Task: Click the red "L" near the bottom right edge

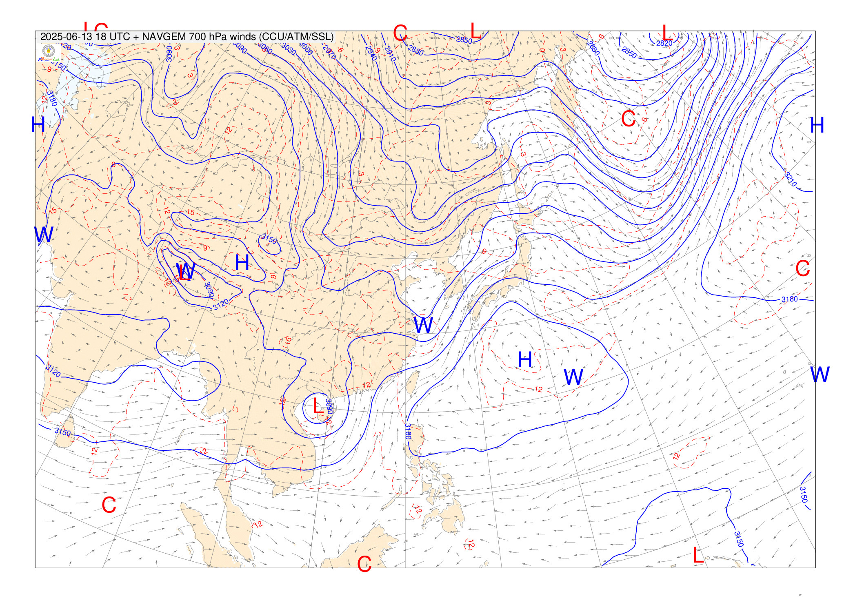Action: click(x=698, y=555)
